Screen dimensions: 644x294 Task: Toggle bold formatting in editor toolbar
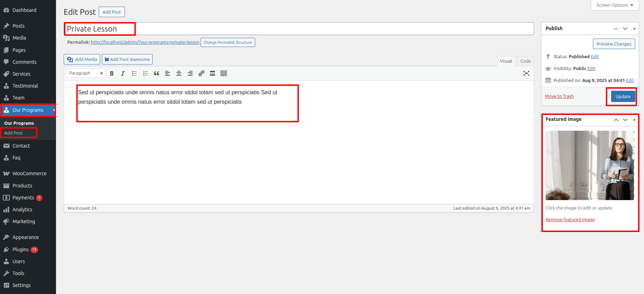coord(112,73)
